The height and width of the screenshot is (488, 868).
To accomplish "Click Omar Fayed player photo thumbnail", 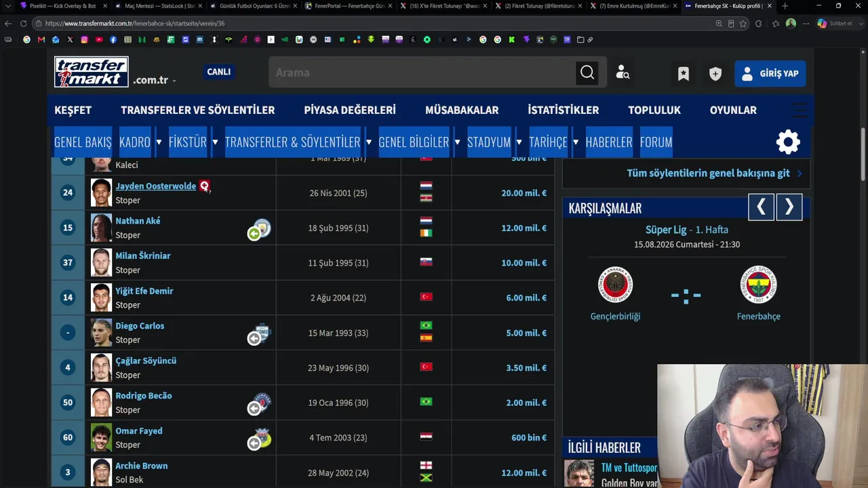I will pos(101,438).
